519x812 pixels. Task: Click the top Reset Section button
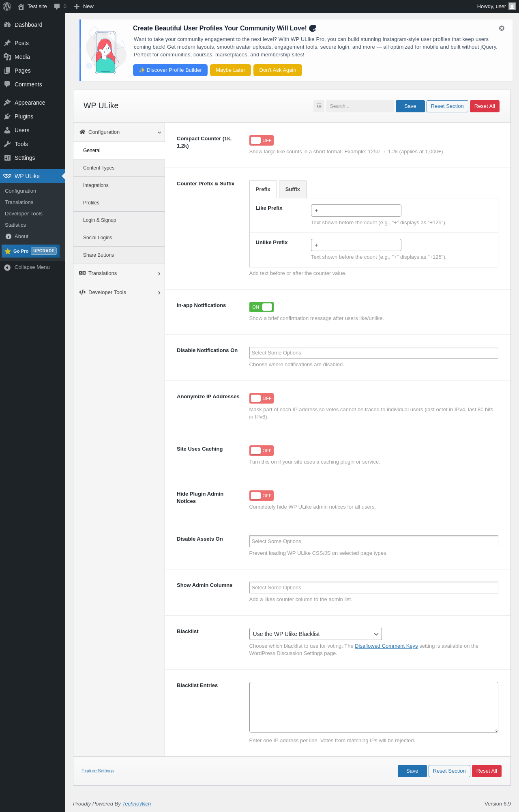pos(447,106)
